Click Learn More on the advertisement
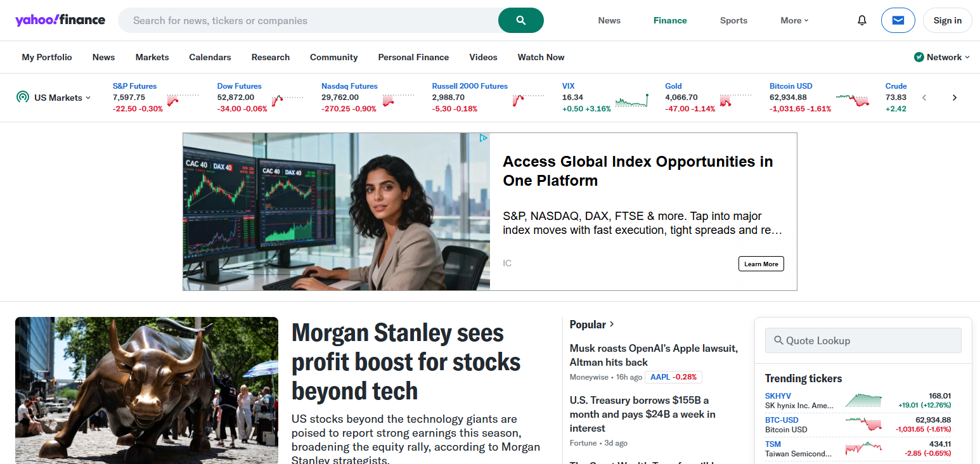The width and height of the screenshot is (980, 464). point(761,264)
